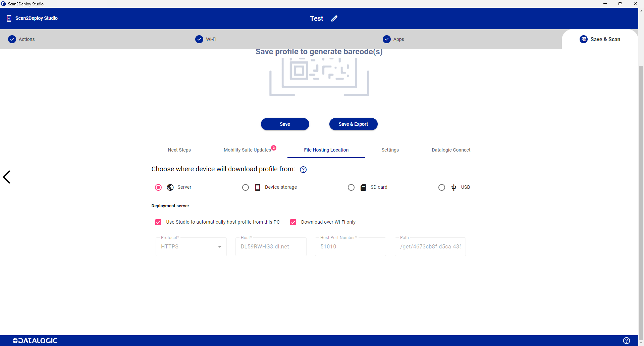Restore down the Scan2Deploy Studio window
This screenshot has width=644, height=346.
(620, 4)
